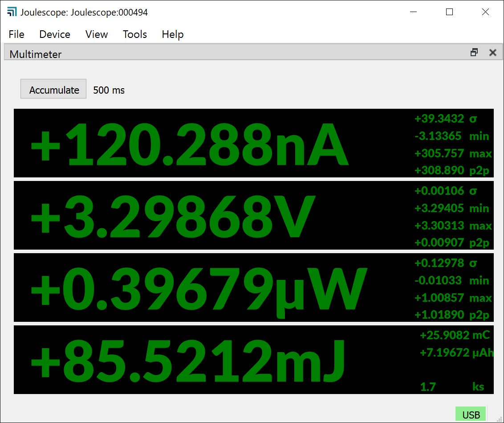This screenshot has width=504, height=423.
Task: Click the elapsed time 1.7 ks
Action: pos(452,386)
